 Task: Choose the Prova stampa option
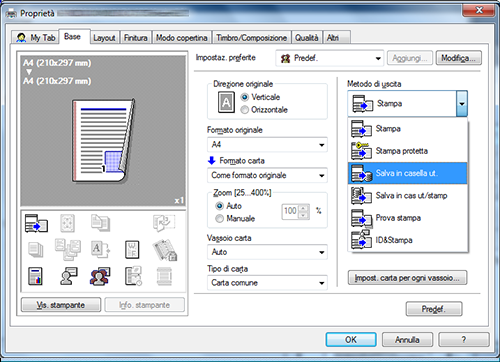(x=408, y=218)
